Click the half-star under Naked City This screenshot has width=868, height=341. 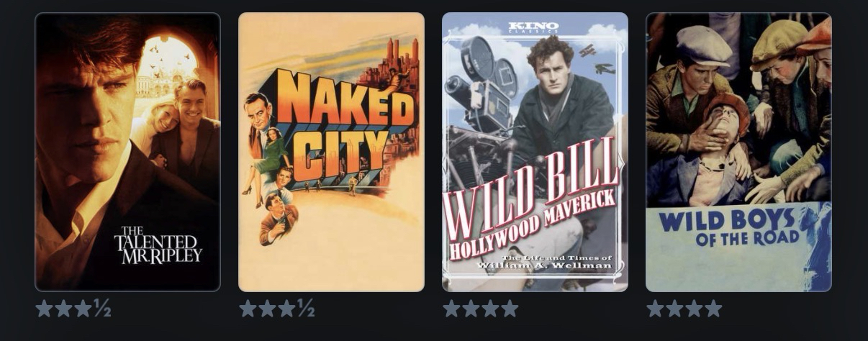pos(307,309)
